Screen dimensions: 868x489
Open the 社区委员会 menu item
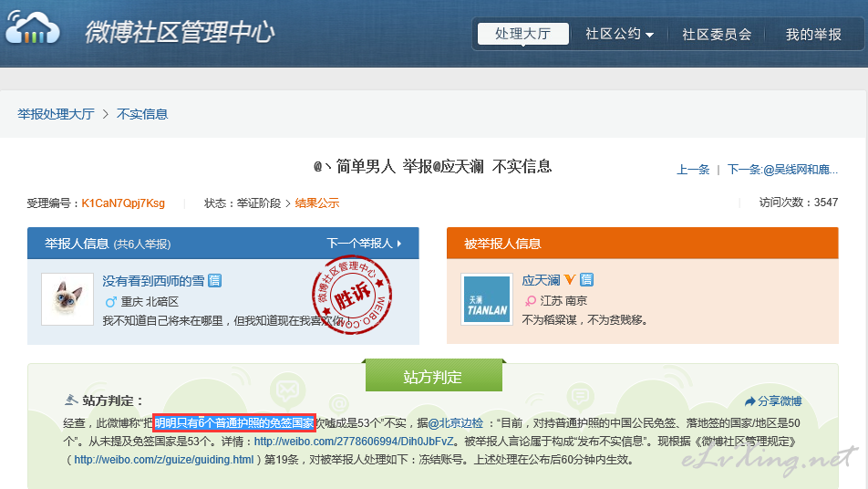717,35
